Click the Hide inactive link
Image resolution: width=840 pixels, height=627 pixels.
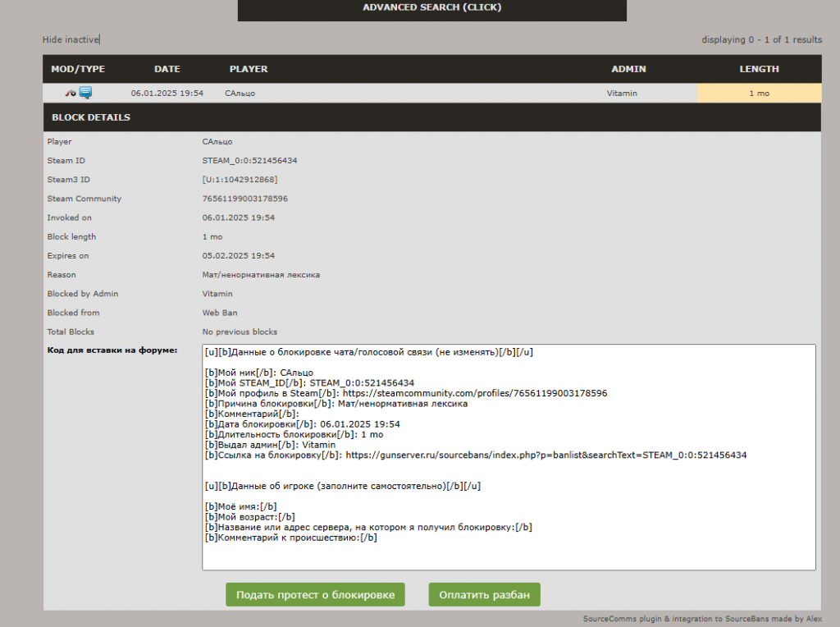click(x=71, y=39)
